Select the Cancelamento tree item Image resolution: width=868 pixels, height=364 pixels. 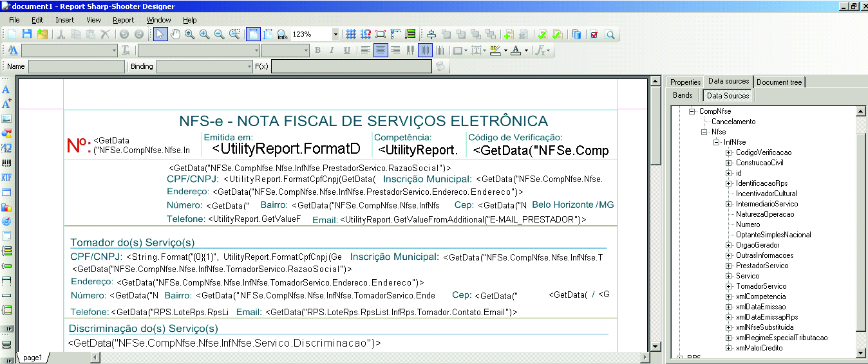point(733,122)
